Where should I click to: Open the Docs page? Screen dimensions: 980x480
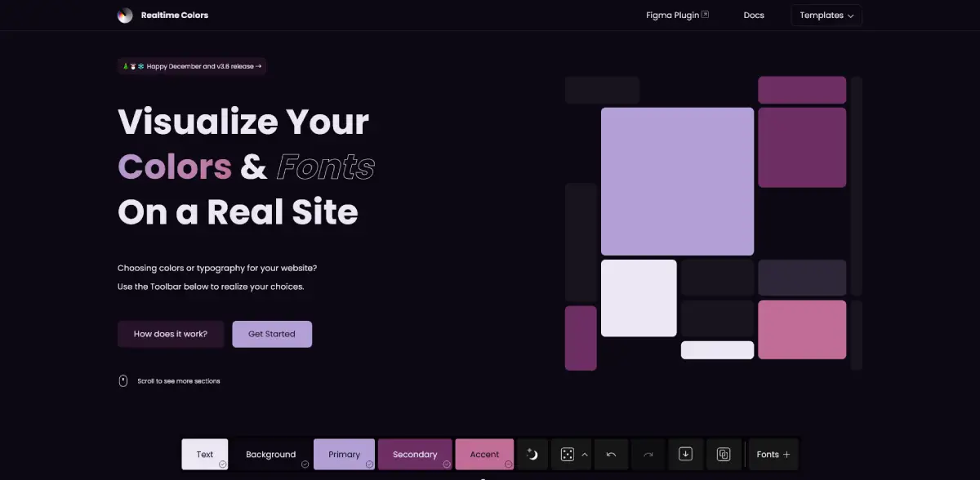click(754, 16)
